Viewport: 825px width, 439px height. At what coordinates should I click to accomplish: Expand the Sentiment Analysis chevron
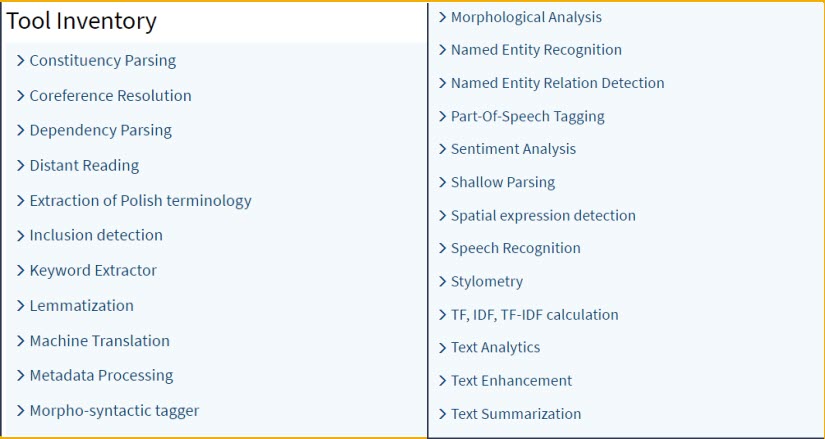(x=442, y=150)
